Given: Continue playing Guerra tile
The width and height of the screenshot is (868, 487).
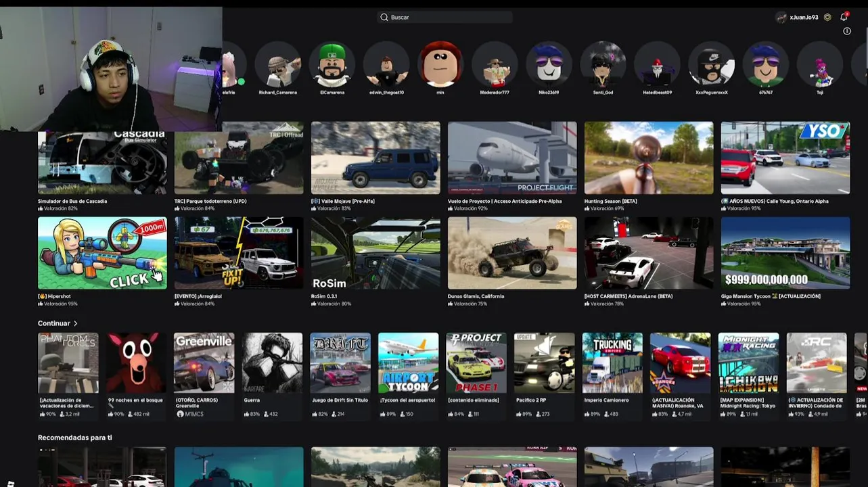Looking at the screenshot, I should (272, 363).
